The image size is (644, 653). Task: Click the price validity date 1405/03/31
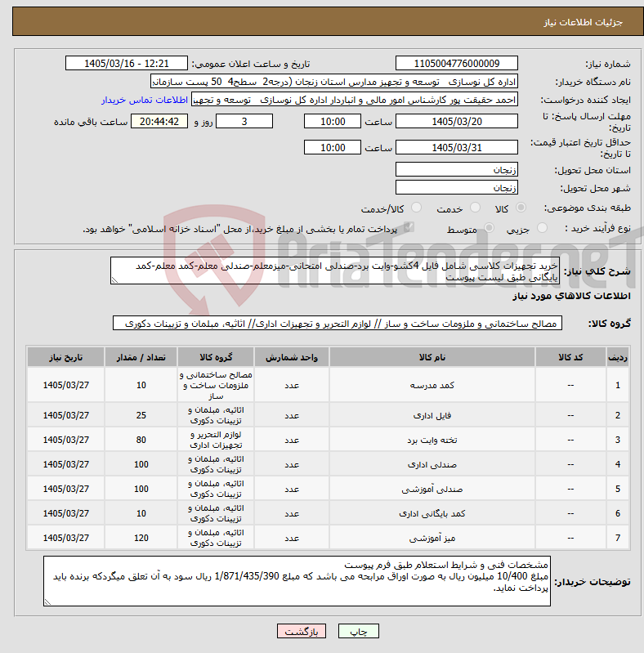tap(457, 147)
